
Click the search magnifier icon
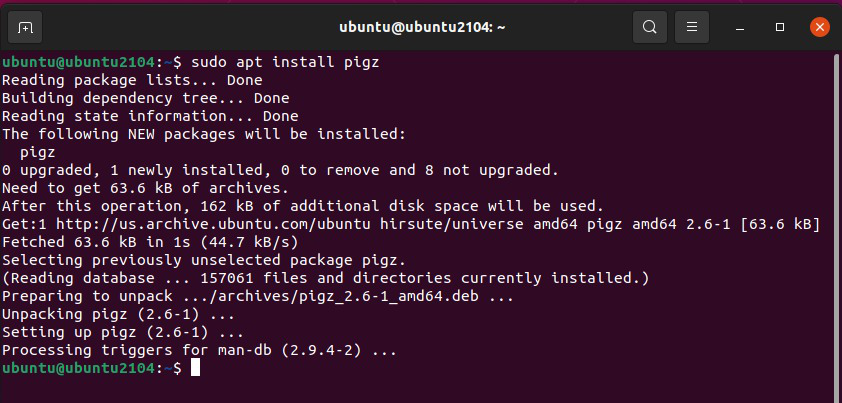[650, 26]
